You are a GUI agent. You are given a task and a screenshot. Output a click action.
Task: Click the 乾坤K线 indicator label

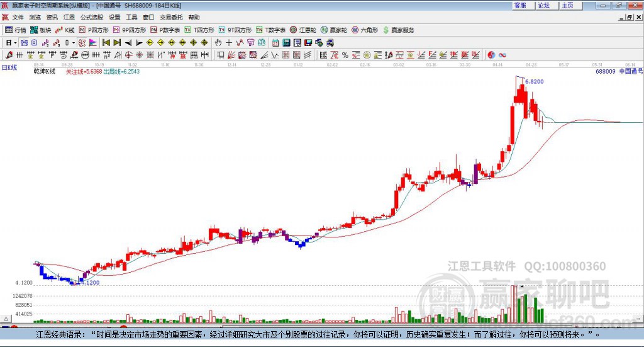coord(45,71)
